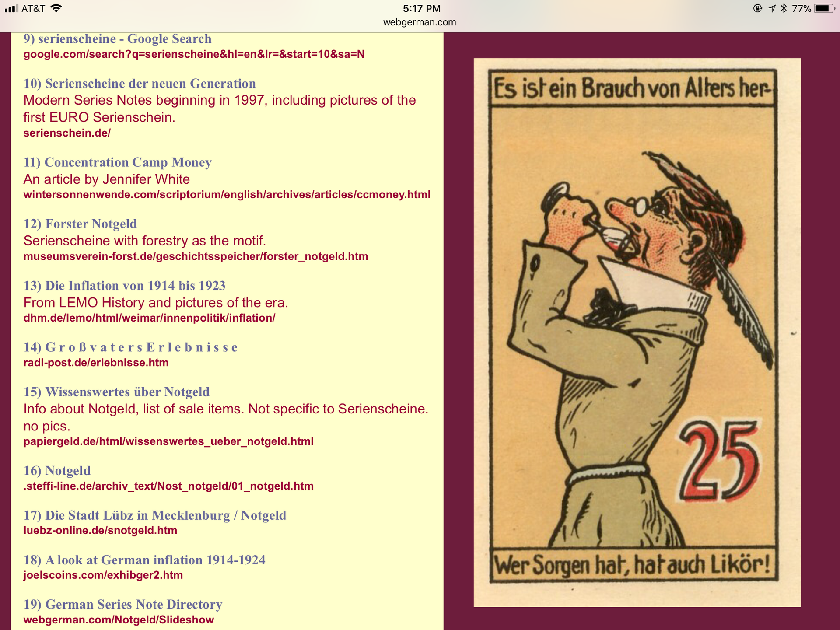Tap the cellular signal bars icon
The width and height of the screenshot is (840, 630).
click(11, 8)
